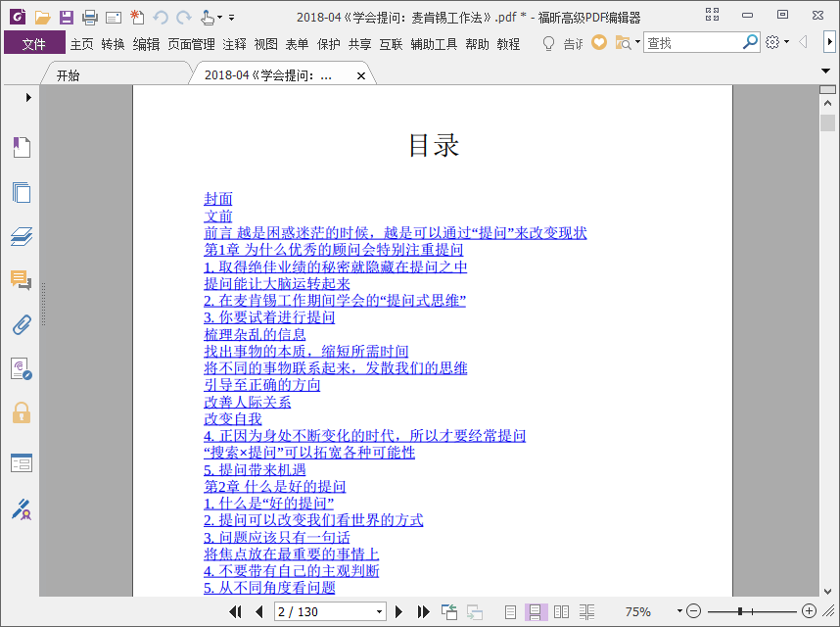840x627 pixels.
Task: Click the folder search icon
Action: [623, 42]
